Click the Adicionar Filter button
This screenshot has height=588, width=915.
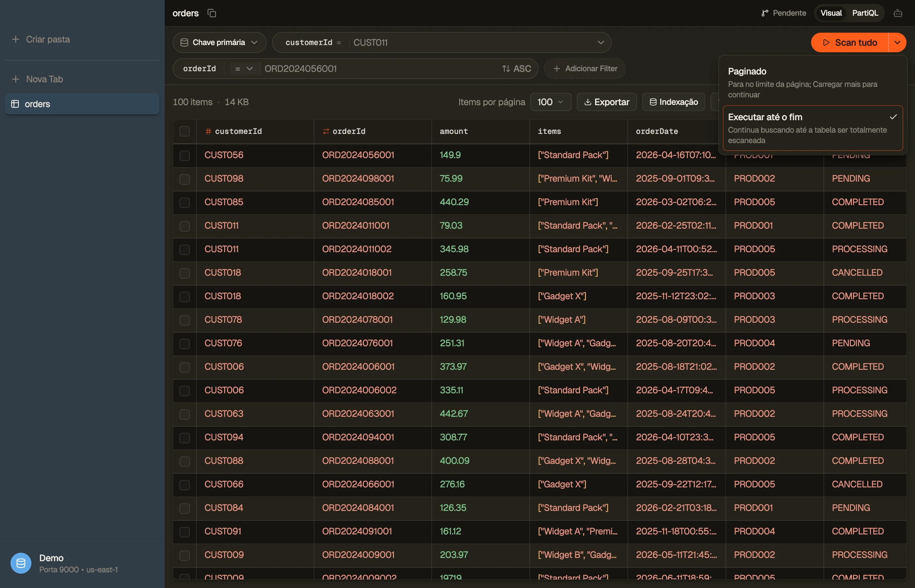pyautogui.click(x=585, y=69)
